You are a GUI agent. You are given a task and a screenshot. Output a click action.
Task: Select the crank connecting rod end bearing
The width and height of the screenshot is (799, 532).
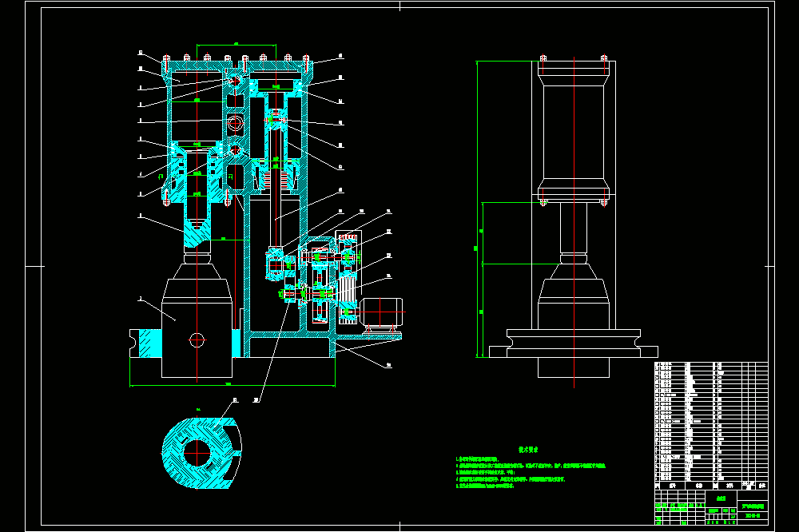(275, 264)
